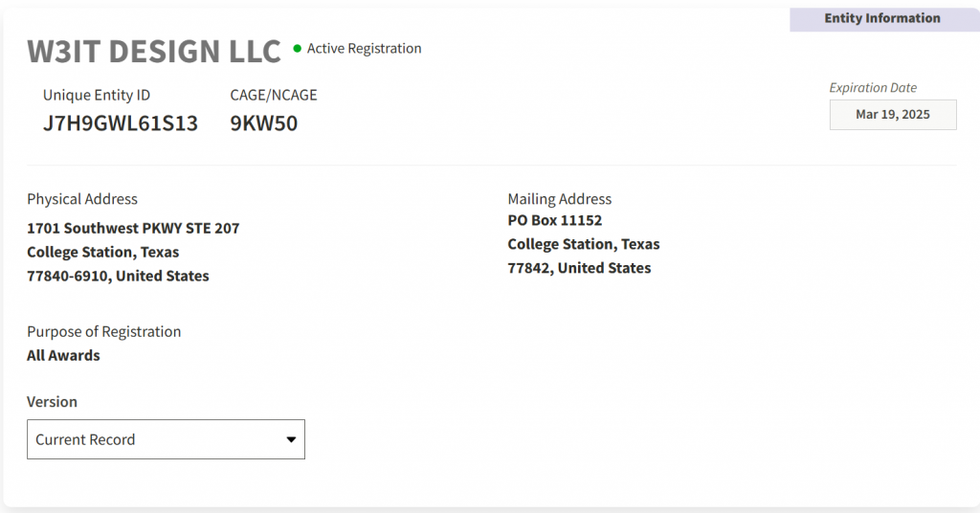Click the Version label above the dropdown

tap(52, 402)
